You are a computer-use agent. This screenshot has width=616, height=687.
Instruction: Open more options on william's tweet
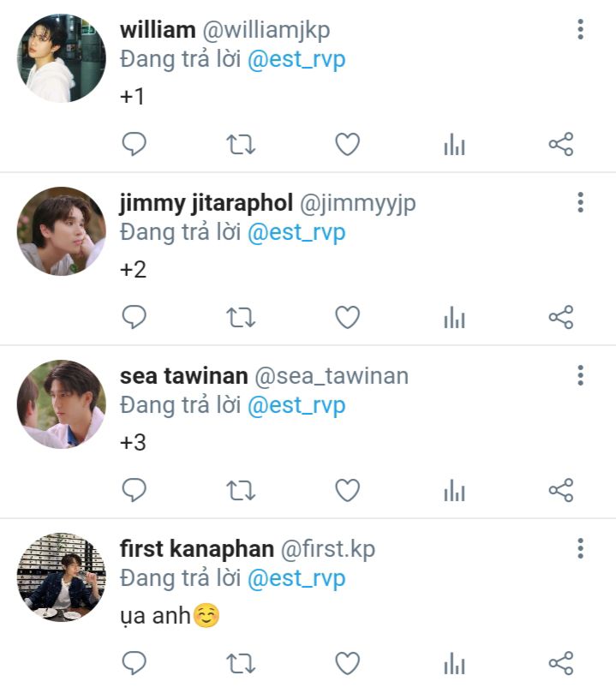[581, 30]
